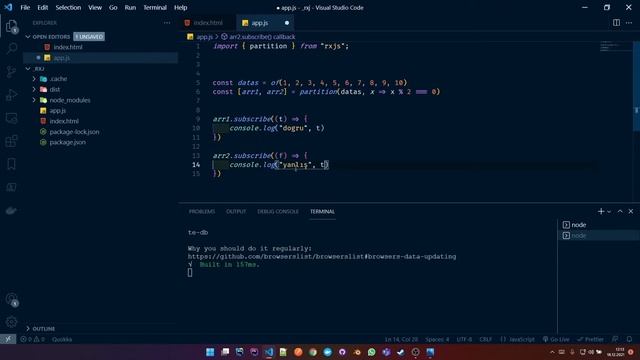Open the Run and Debug view
640x360 pixels.
[x=11, y=95]
